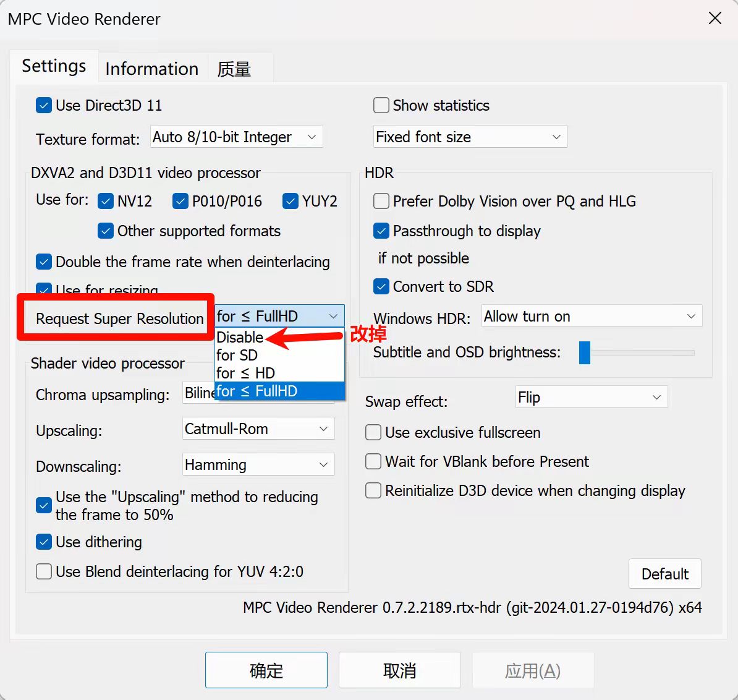738x700 pixels.
Task: Enable Prefer Dolby Vision over PQ and HLG
Action: (381, 201)
